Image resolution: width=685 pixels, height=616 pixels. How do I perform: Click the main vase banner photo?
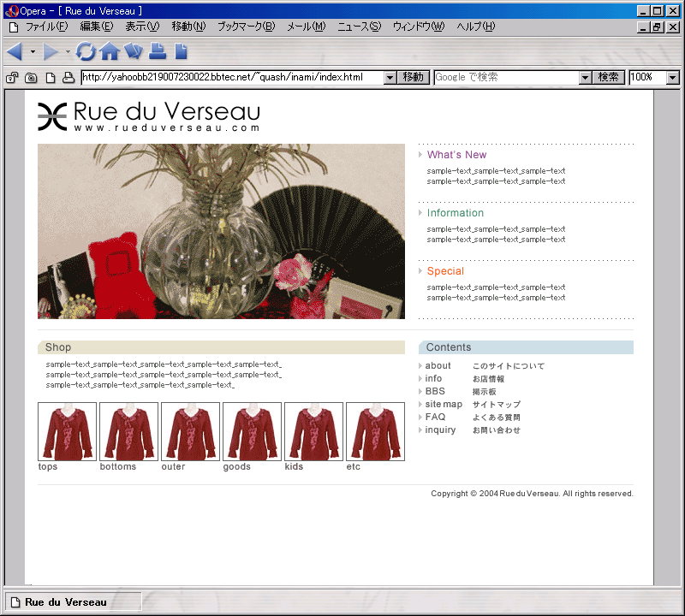221,231
